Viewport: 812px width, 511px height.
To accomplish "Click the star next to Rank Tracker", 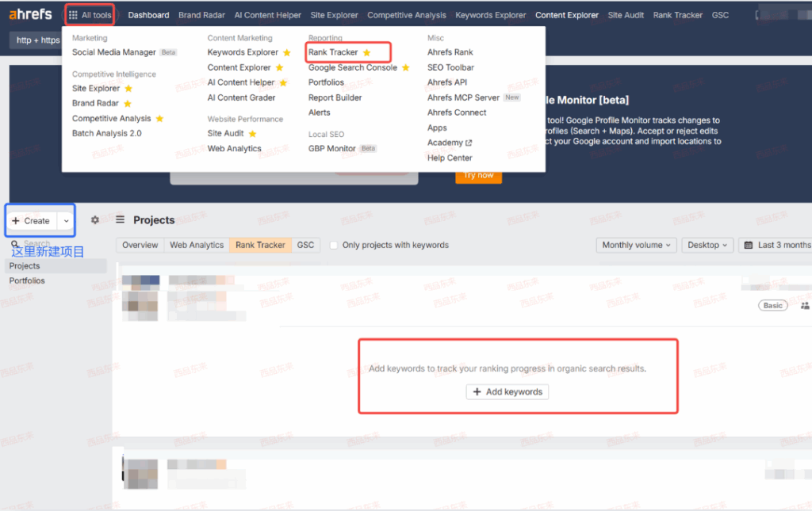I will 366,52.
